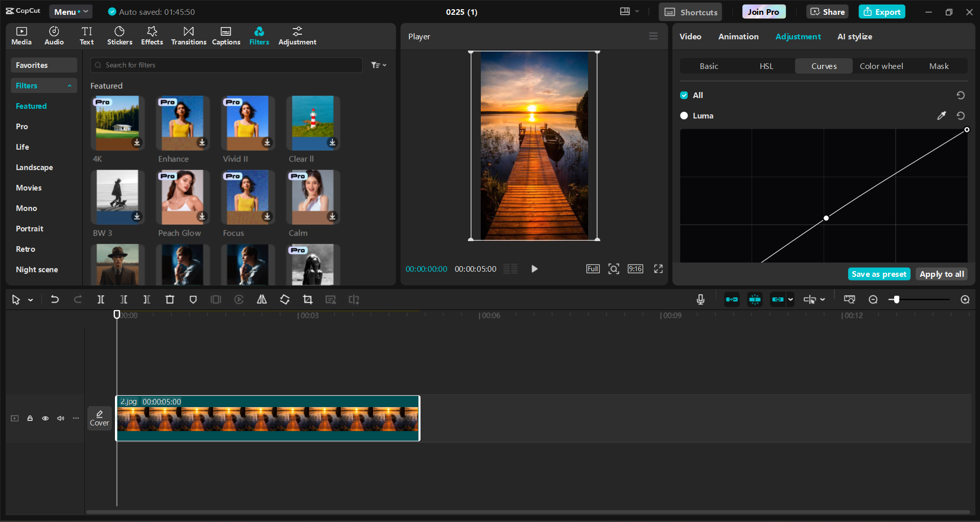Open the linking options dropdown arrow
This screenshot has width=980, height=522.
pyautogui.click(x=789, y=299)
